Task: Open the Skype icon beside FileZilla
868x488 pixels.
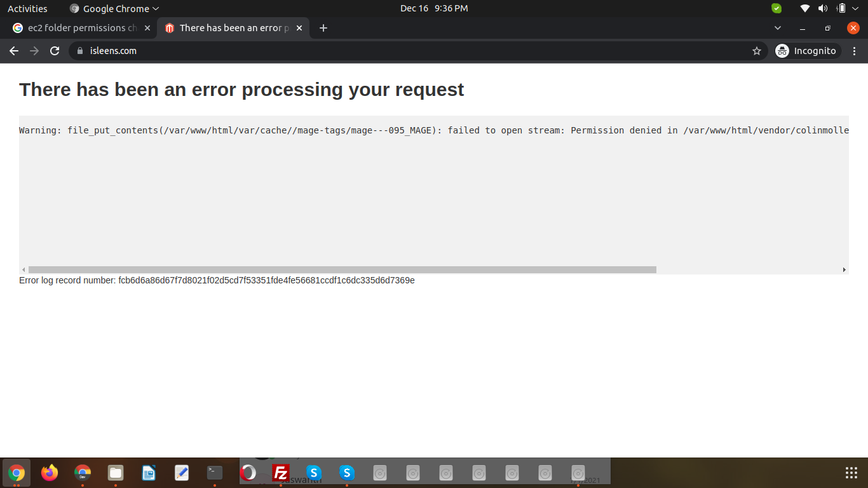Action: (x=314, y=473)
